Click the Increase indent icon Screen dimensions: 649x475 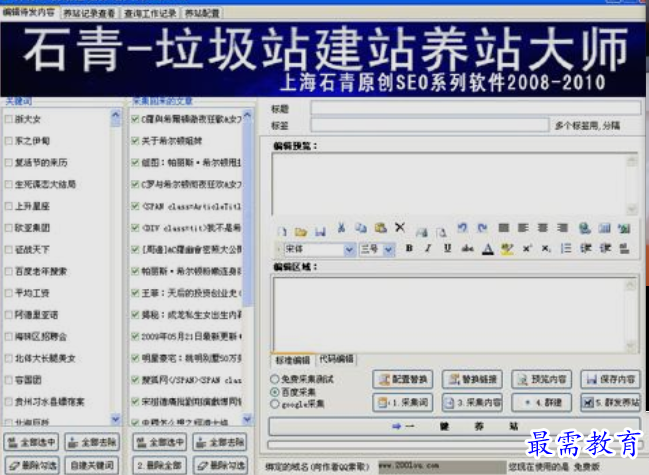coord(605,248)
